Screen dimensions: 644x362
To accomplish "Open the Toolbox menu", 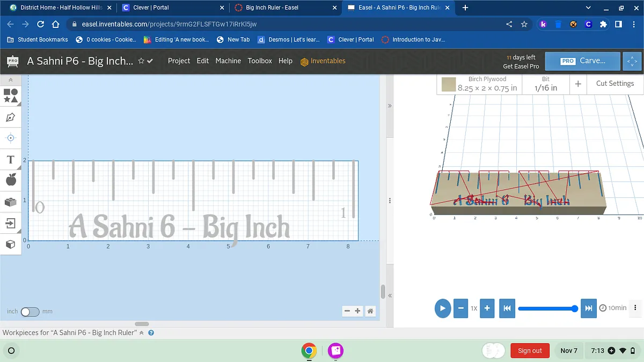I will click(260, 61).
